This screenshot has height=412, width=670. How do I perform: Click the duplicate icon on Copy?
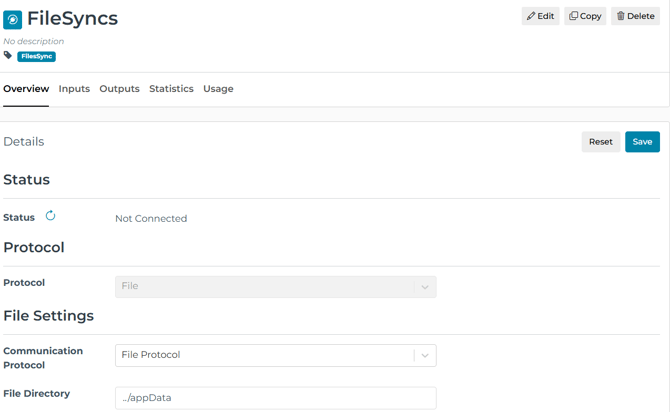click(573, 16)
